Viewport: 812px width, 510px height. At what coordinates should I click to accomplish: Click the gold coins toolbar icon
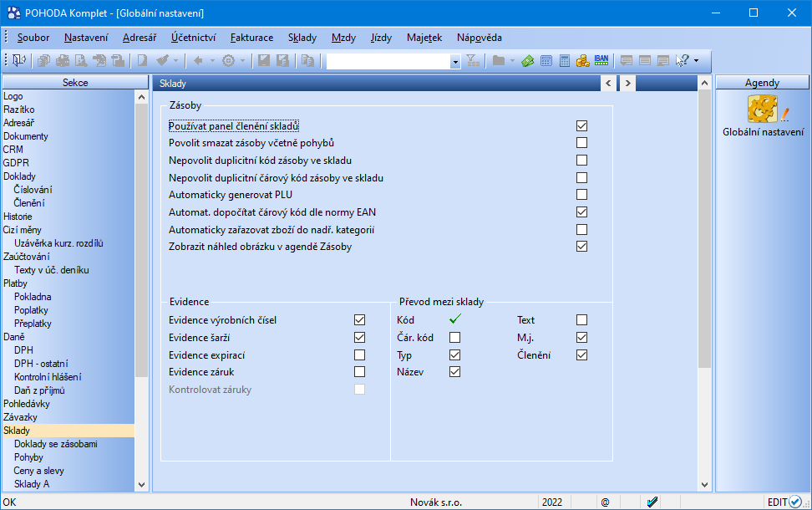[582, 61]
